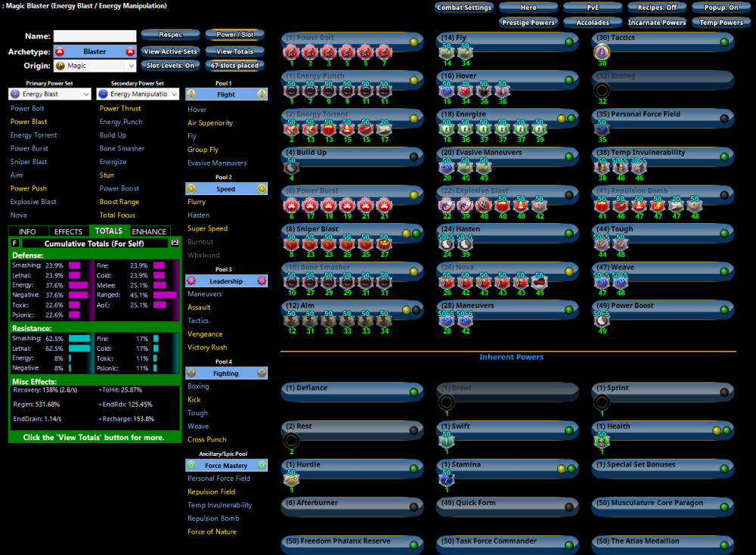Click the Power Boost enhancement slot icon
Screen dimensions: 756x555
click(602, 320)
